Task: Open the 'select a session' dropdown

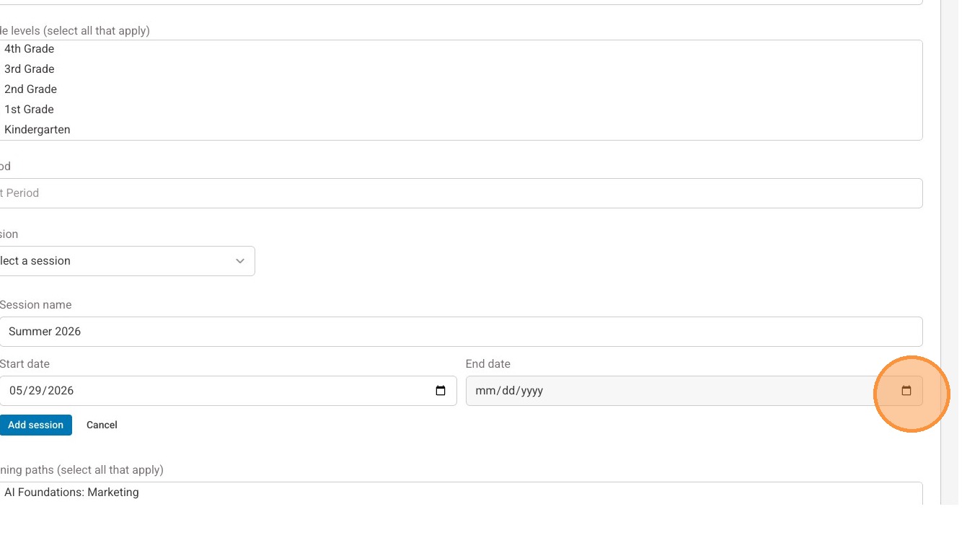Action: pyautogui.click(x=127, y=261)
